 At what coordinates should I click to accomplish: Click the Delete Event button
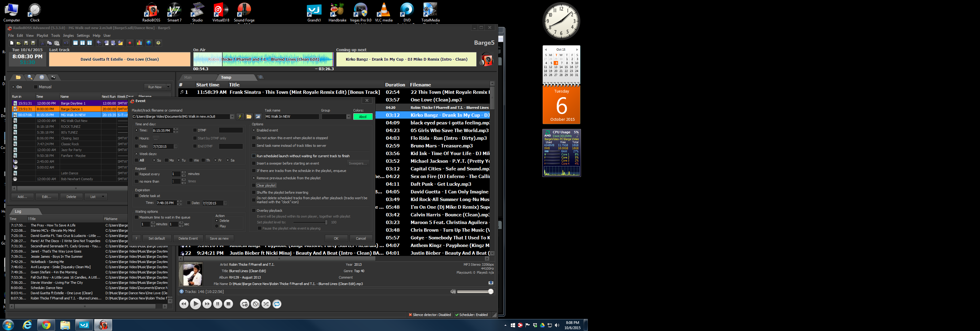[188, 238]
